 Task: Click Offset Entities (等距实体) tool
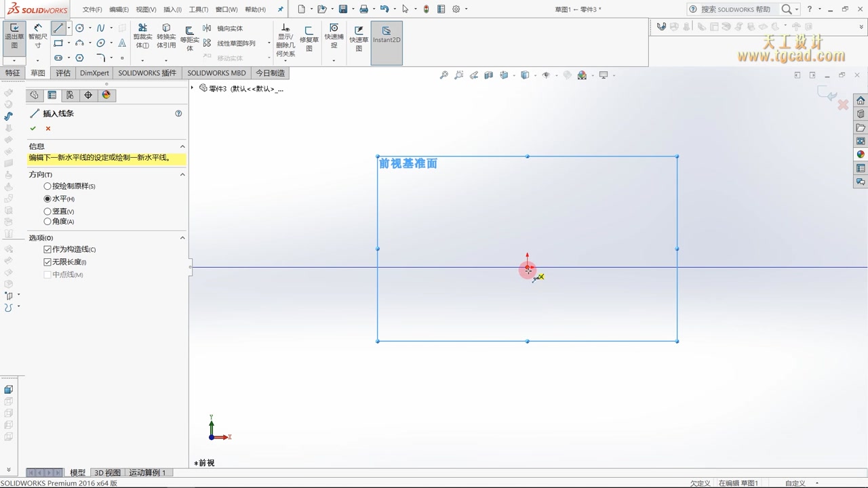pos(189,38)
